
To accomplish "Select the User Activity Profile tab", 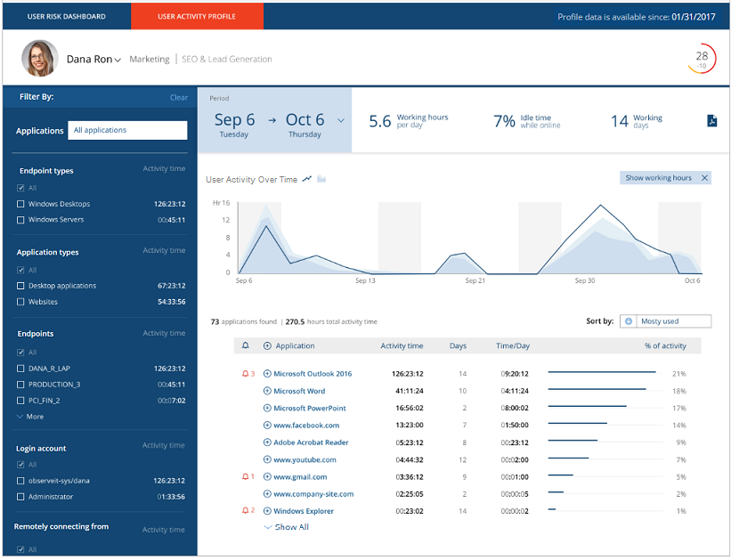I will pos(197,16).
